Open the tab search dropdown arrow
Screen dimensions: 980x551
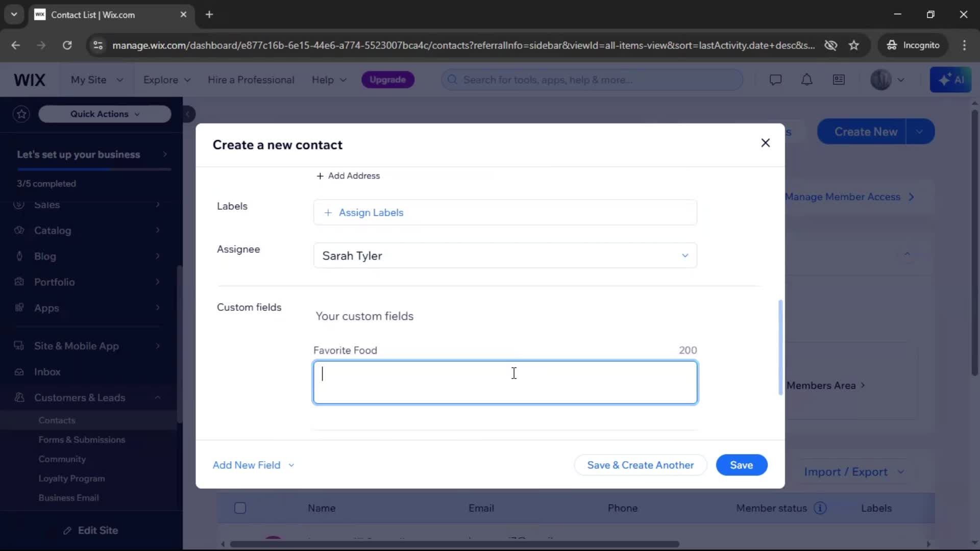14,14
